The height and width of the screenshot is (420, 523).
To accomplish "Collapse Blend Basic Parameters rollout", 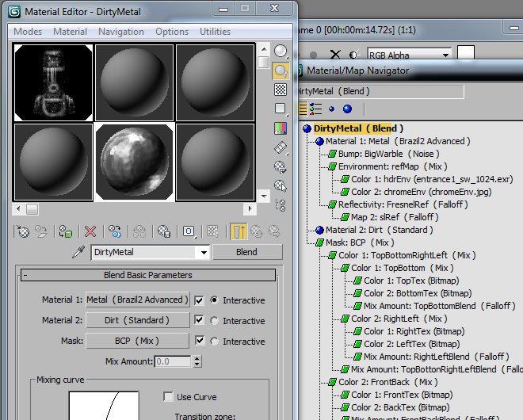I will pos(148,275).
